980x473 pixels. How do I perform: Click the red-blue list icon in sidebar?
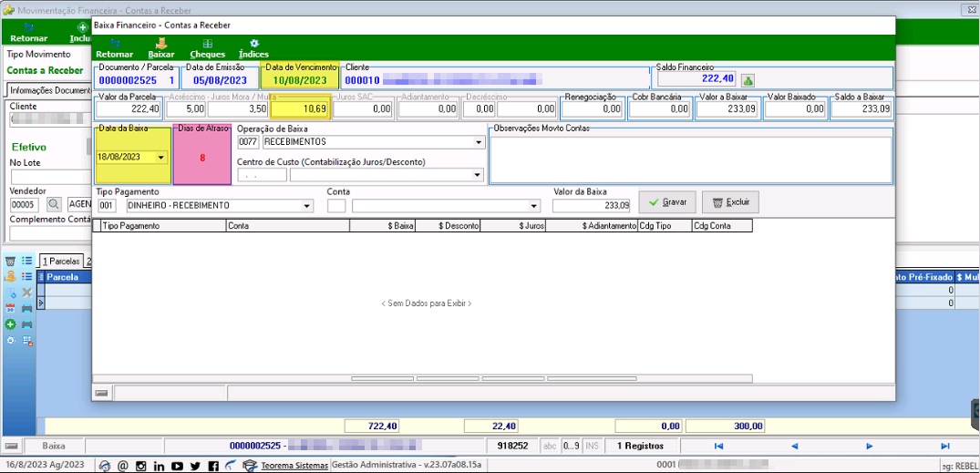tap(26, 276)
